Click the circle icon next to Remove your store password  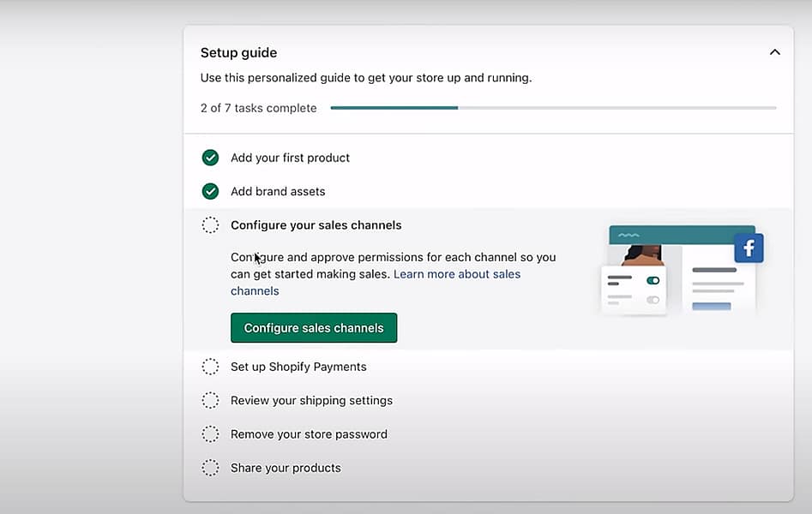210,433
